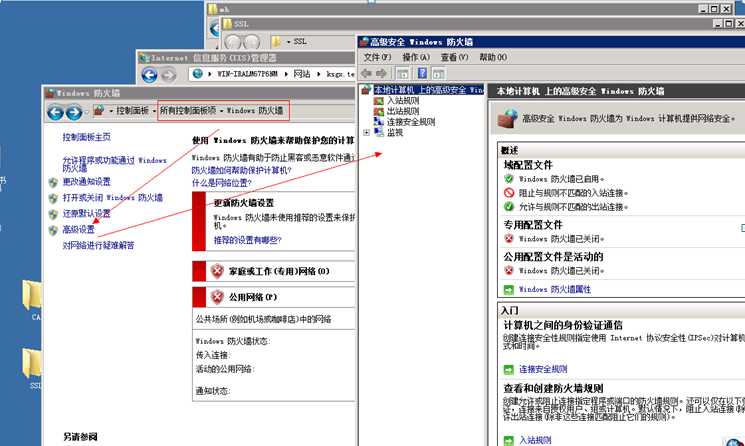
Task: Click firewall icon in 高级安全 window title bar
Action: (x=364, y=42)
